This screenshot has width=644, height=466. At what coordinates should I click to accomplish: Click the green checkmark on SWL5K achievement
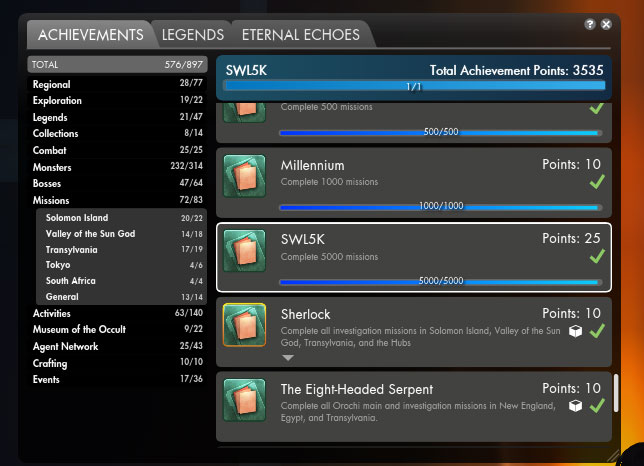(x=597, y=256)
